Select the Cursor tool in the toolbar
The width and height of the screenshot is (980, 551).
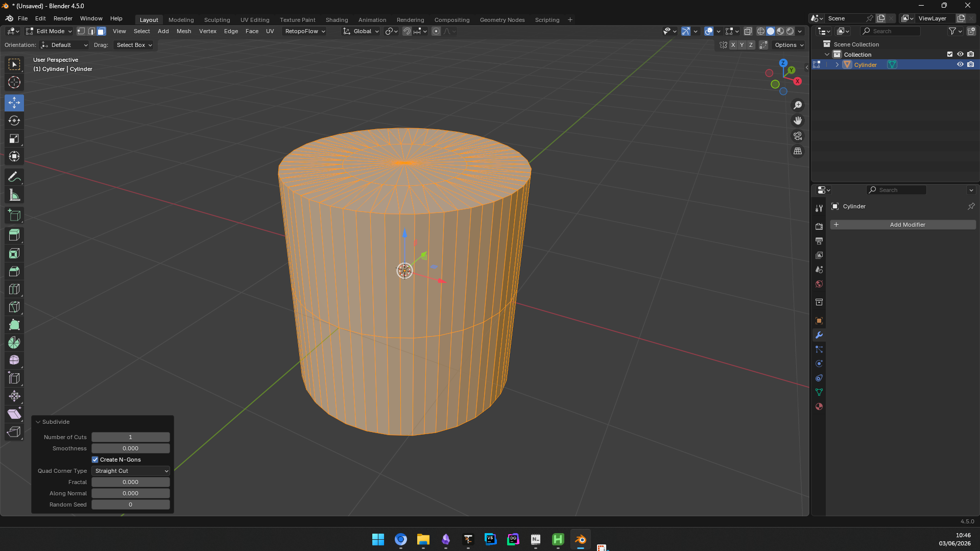click(14, 82)
